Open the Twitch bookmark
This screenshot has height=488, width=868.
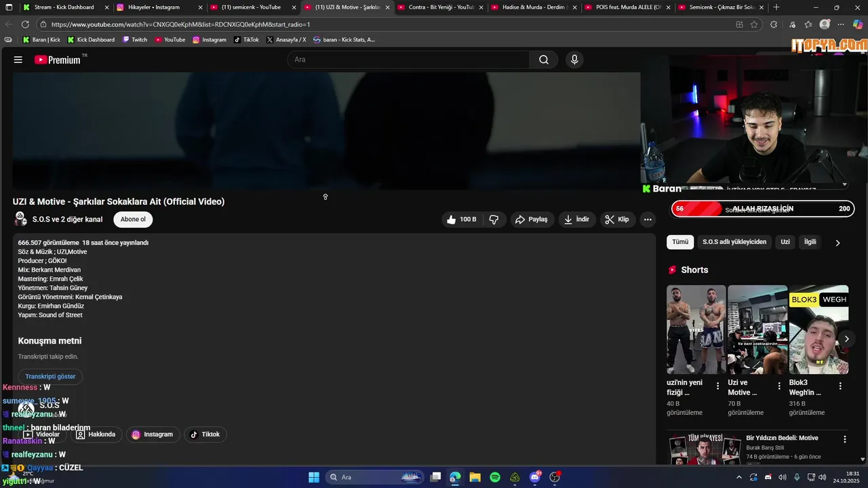[x=134, y=40]
